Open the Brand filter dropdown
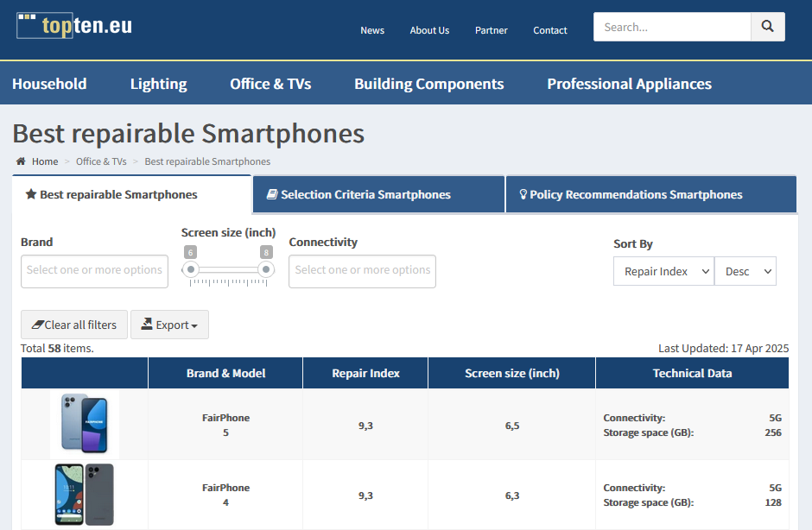 click(94, 271)
